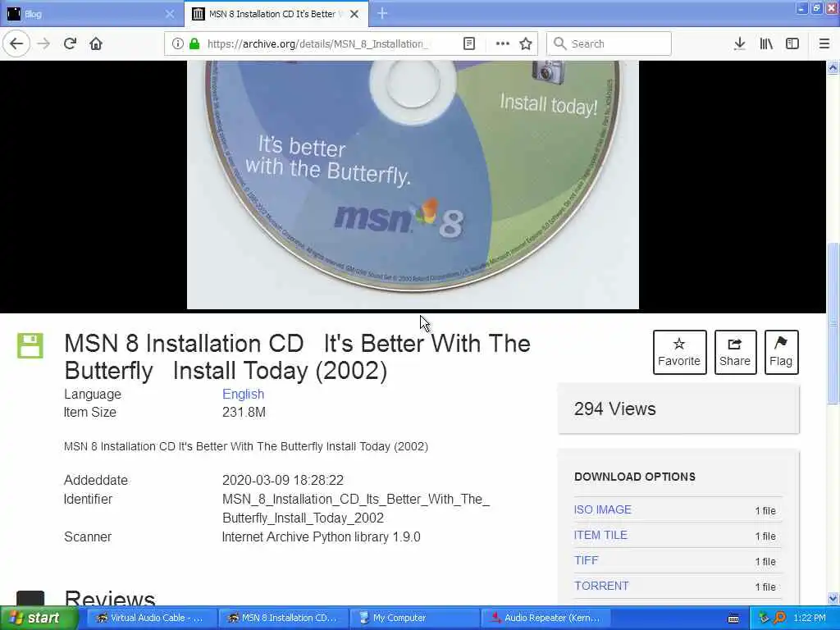Click the scroll down arrow of the page scrollbar
The image size is (840, 630).
[833, 598]
